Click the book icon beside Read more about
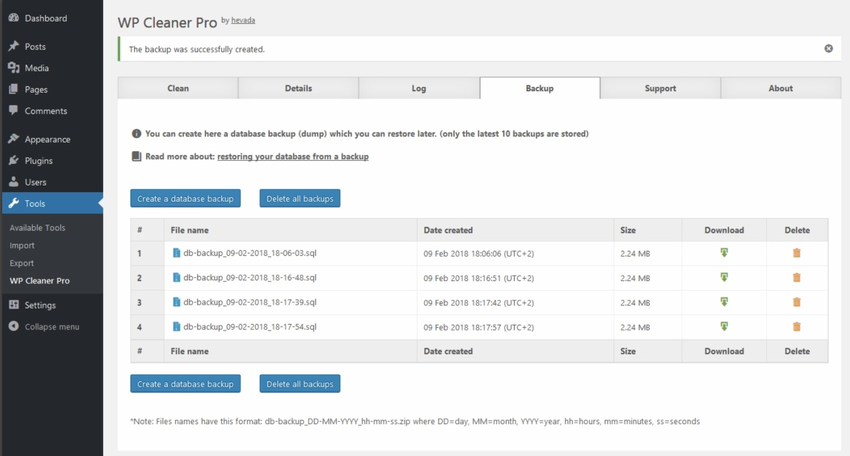 [137, 156]
